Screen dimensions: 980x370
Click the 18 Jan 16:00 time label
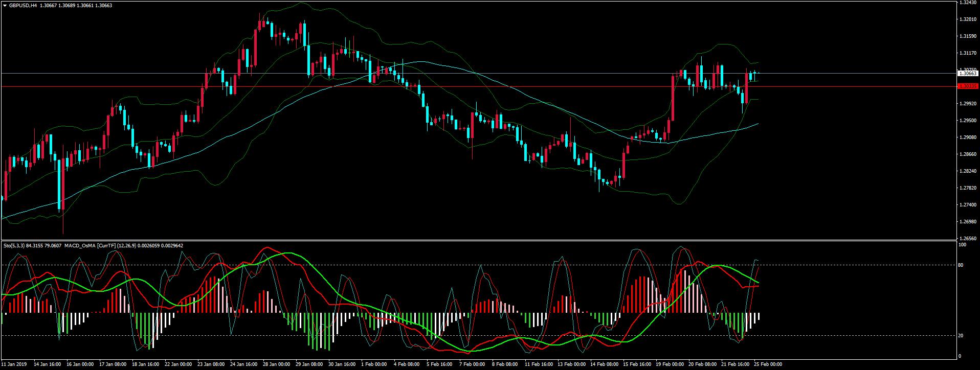146,364
